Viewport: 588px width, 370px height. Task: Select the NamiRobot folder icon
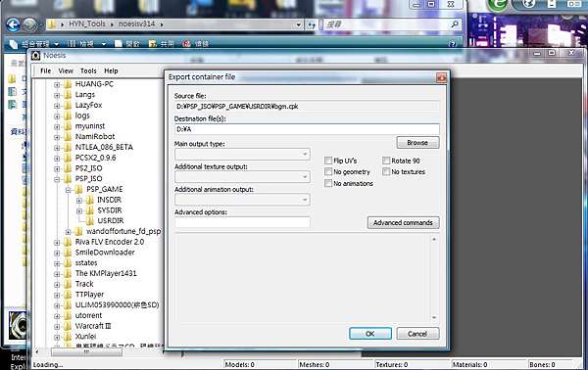(x=68, y=137)
